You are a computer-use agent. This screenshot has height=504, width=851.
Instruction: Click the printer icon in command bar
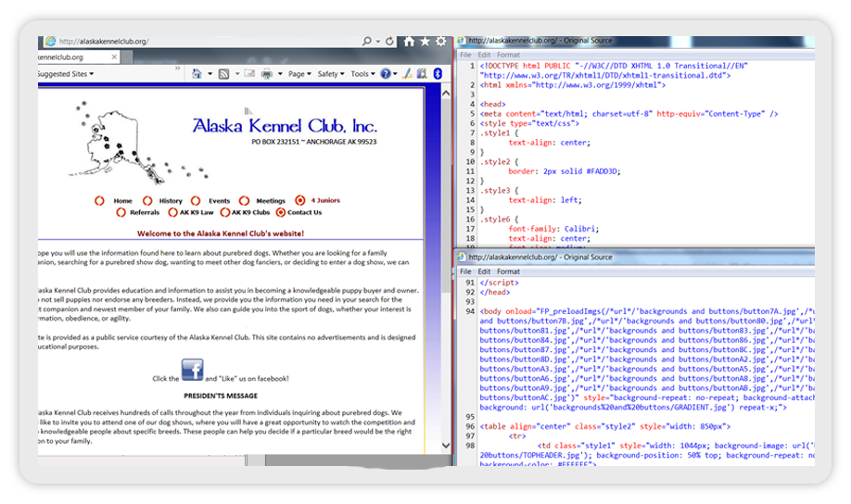click(266, 74)
